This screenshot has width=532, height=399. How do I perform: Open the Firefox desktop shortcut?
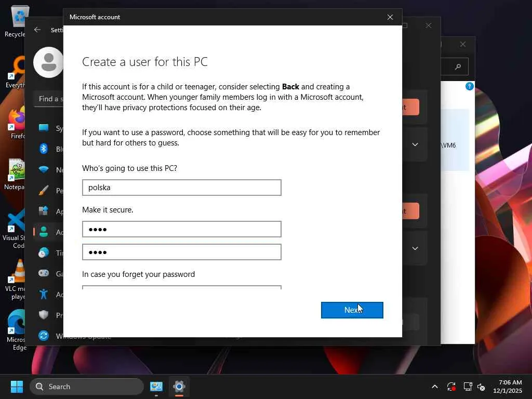16,123
